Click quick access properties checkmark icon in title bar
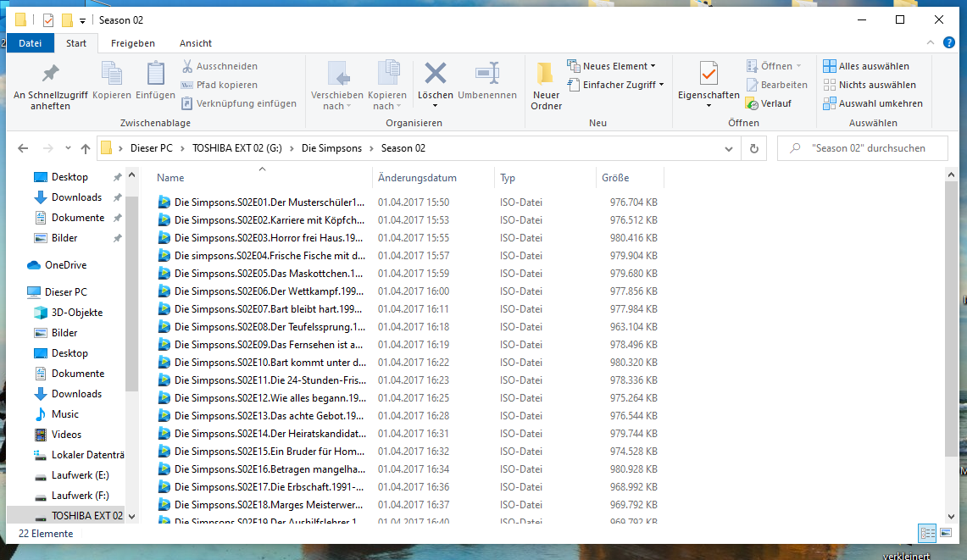Image resolution: width=967 pixels, height=560 pixels. (x=48, y=20)
